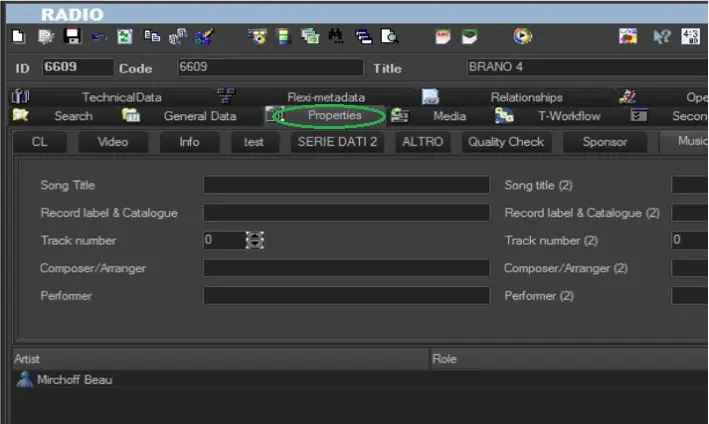Click the help question mark arrow icon
The width and height of the screenshot is (709, 424).
pos(661,37)
